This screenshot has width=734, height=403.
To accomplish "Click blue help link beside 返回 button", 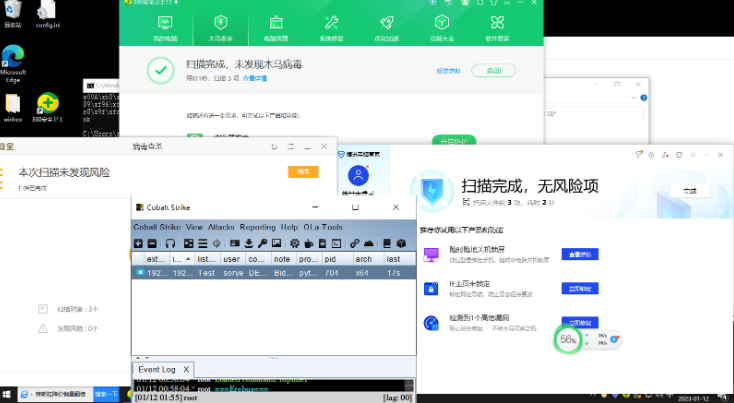I will [448, 71].
